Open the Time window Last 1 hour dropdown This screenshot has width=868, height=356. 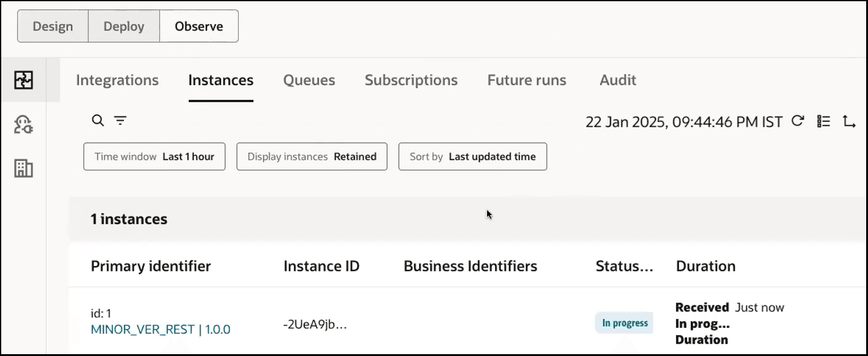tap(154, 156)
